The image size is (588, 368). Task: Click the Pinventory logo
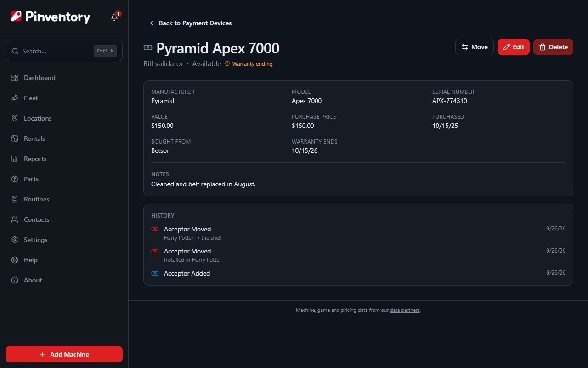click(51, 17)
